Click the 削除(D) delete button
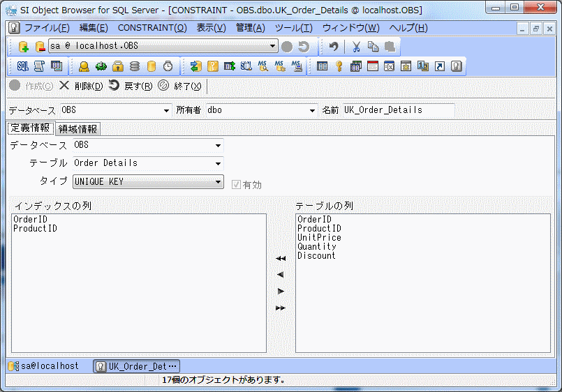 tap(81, 86)
